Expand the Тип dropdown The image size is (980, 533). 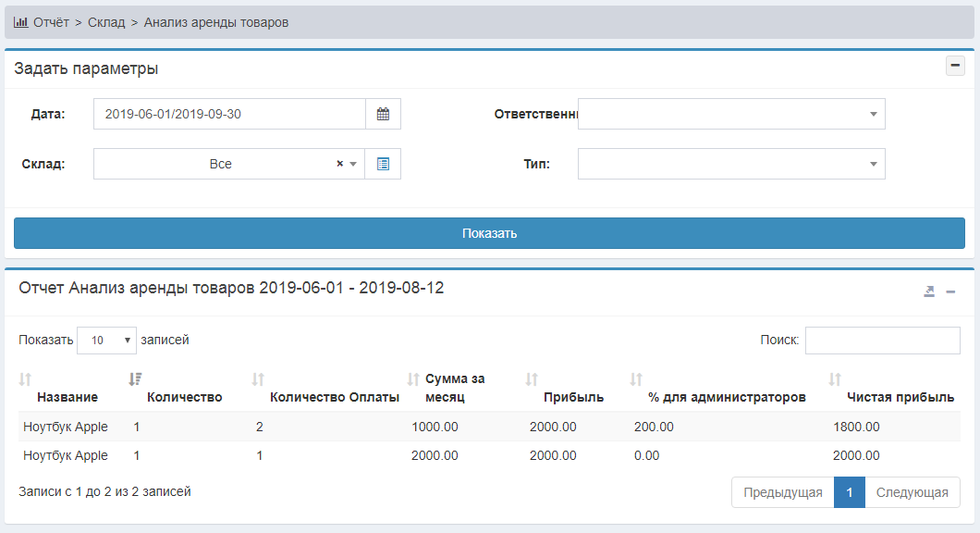click(x=730, y=164)
